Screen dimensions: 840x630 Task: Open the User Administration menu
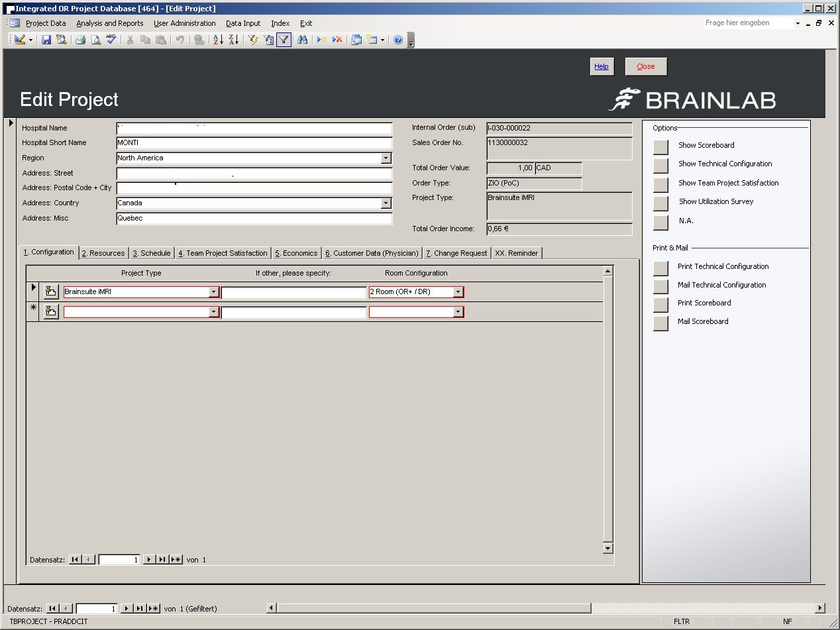pyautogui.click(x=185, y=23)
